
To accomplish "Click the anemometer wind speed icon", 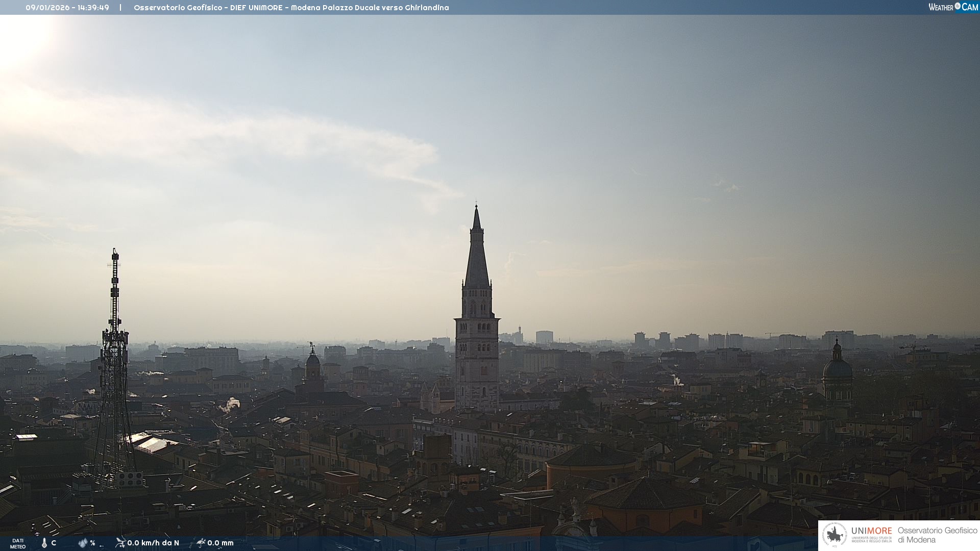I will tap(120, 543).
